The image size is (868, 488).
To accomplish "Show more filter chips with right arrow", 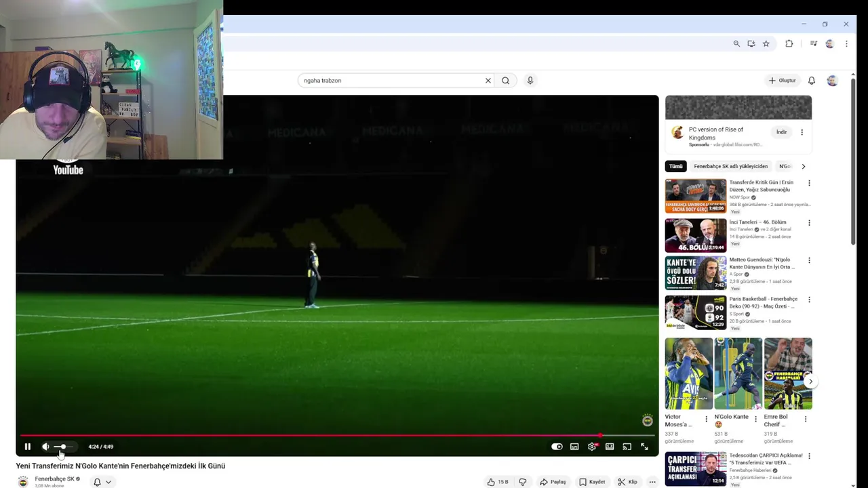I will tap(804, 166).
